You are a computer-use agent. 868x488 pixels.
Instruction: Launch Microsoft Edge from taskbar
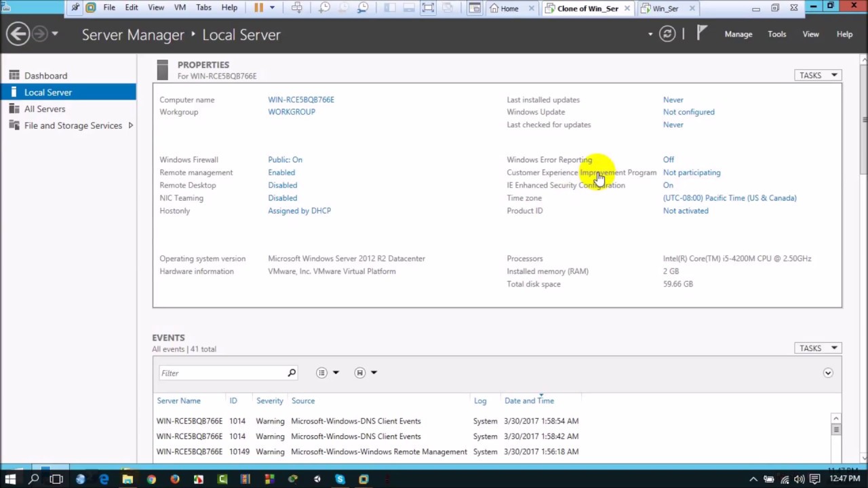tap(104, 479)
